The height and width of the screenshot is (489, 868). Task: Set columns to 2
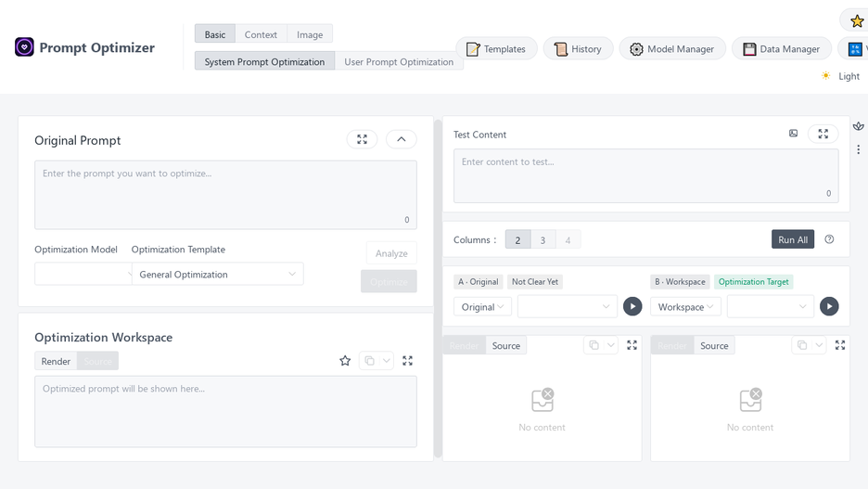tap(517, 239)
